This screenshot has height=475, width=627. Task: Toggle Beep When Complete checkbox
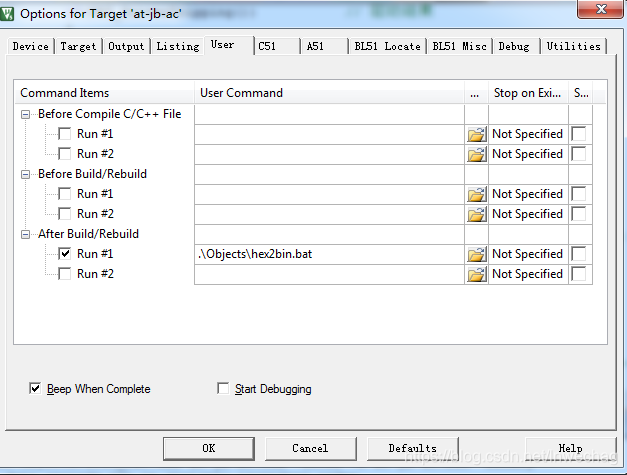coord(35,388)
